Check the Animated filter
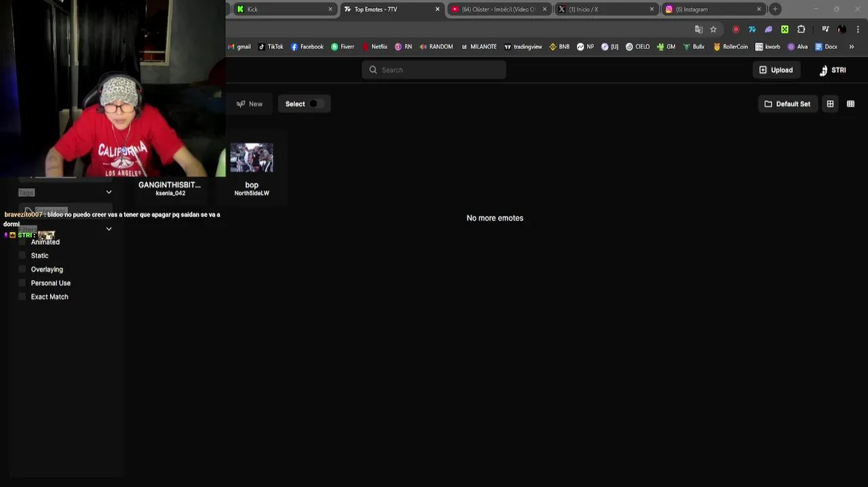The image size is (868, 487). click(22, 242)
